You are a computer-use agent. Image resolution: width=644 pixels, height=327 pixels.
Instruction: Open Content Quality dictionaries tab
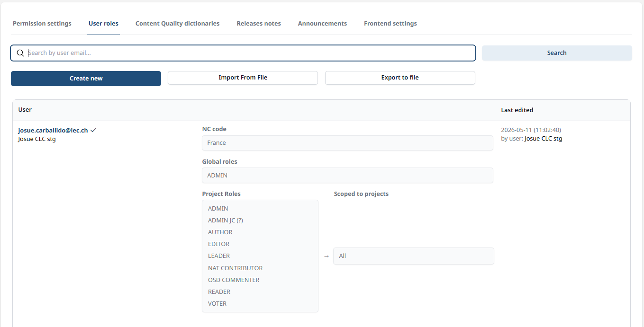point(178,23)
